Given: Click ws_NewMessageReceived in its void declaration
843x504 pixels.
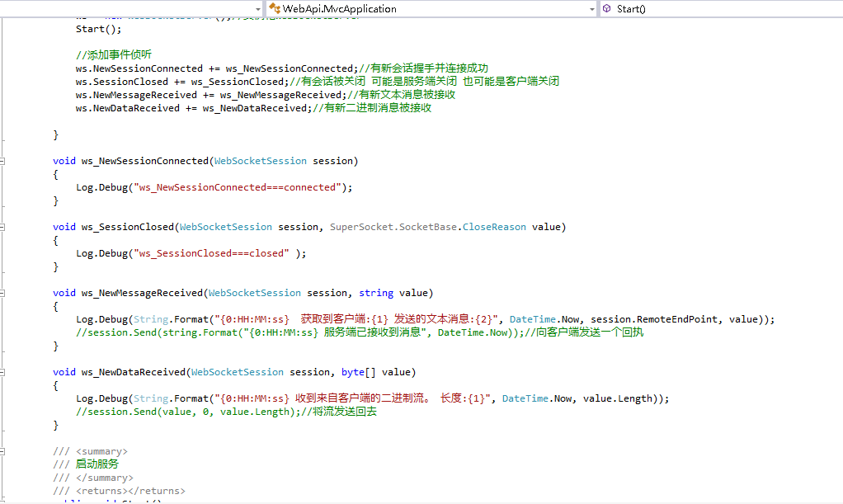Looking at the screenshot, I should click(x=142, y=293).
